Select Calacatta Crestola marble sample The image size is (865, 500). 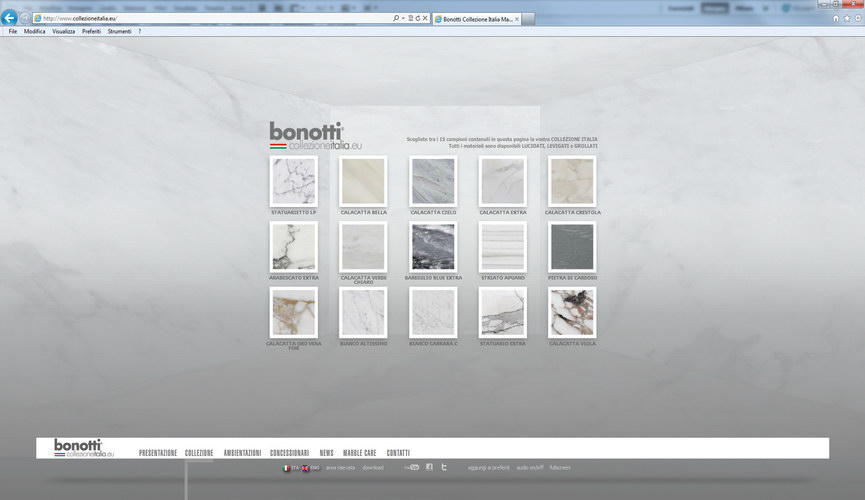click(572, 182)
